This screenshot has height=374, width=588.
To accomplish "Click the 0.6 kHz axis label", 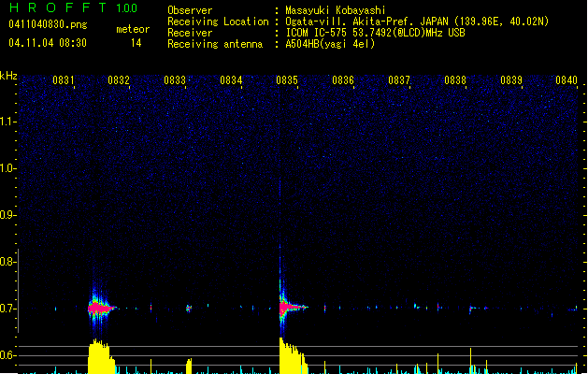I will [x=7, y=355].
